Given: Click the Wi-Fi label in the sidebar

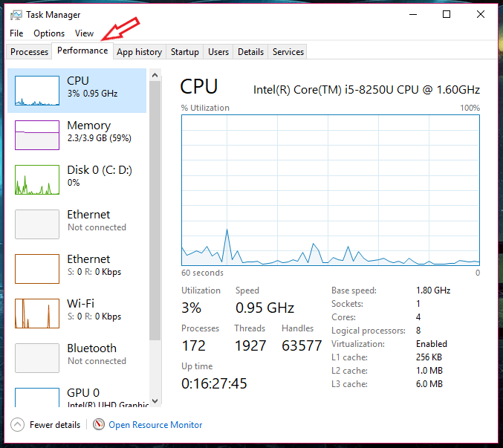Looking at the screenshot, I should [80, 303].
